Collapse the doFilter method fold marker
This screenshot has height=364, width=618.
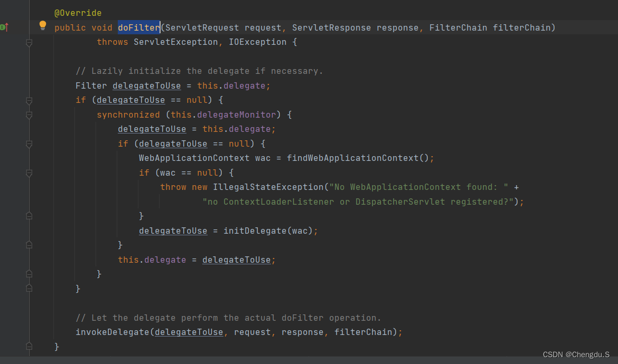(x=29, y=43)
